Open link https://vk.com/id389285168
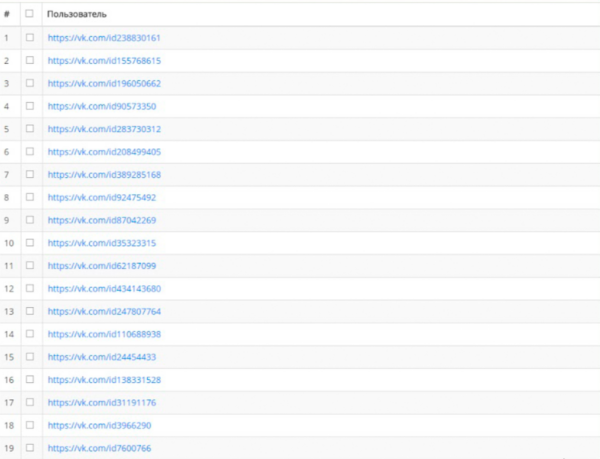This screenshot has width=600, height=459. pyautogui.click(x=104, y=175)
